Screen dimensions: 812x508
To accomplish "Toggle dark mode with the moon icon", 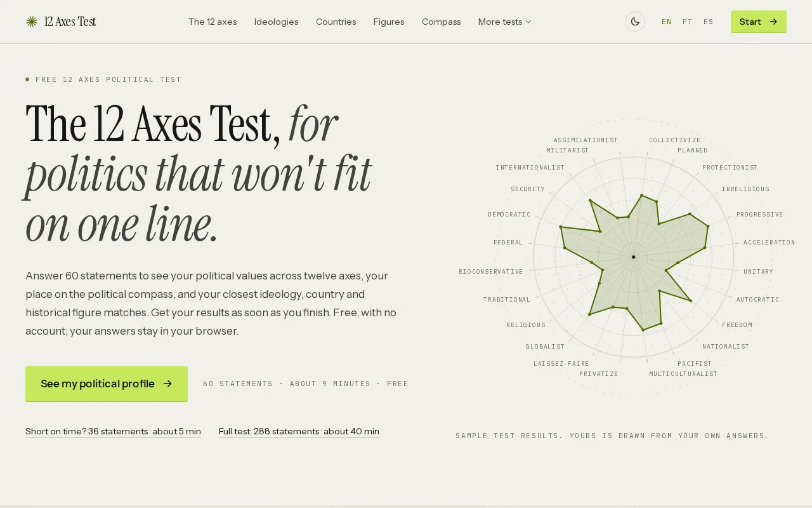I will tap(635, 22).
